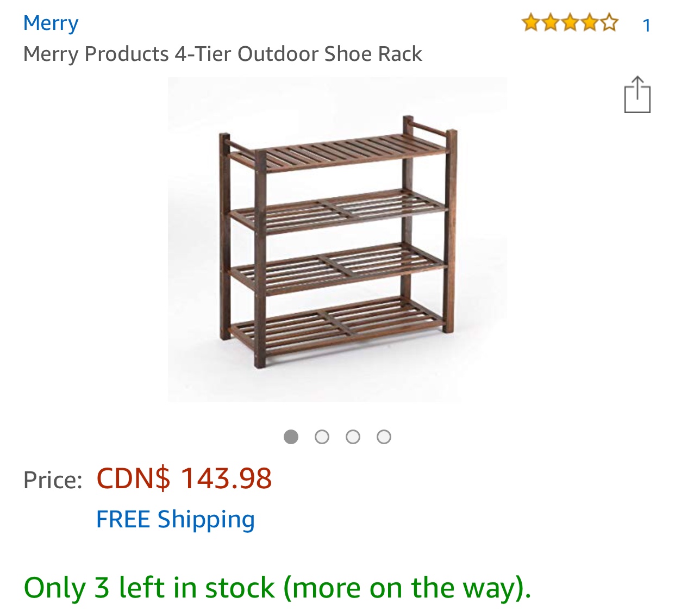Click the second rating star
The width and height of the screenshot is (675, 616).
tap(550, 23)
